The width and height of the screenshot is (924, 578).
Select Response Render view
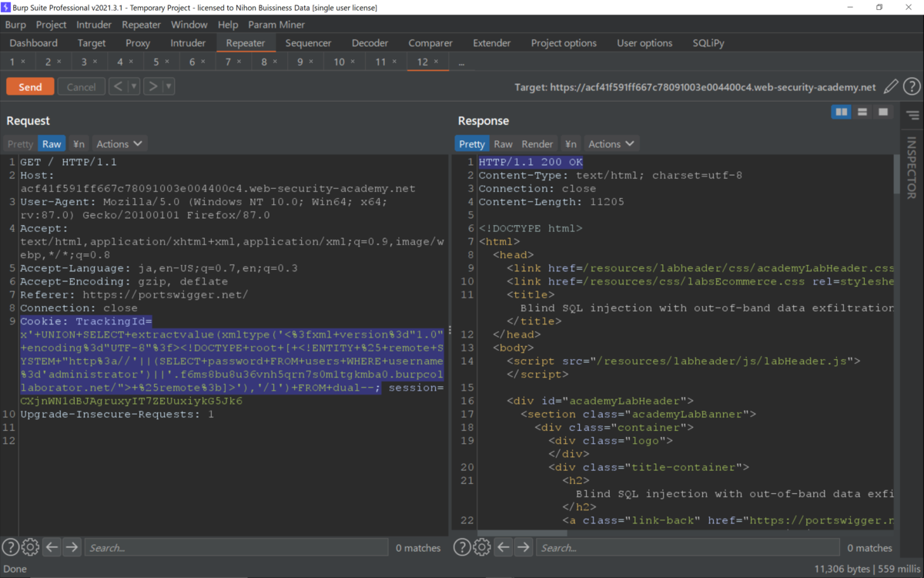[x=537, y=144]
